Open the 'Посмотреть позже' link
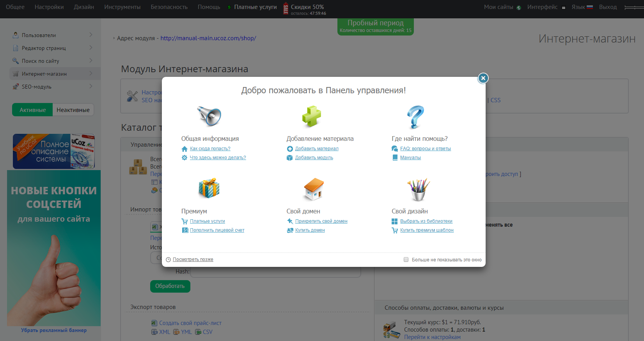The height and width of the screenshot is (341, 644). 193,259
